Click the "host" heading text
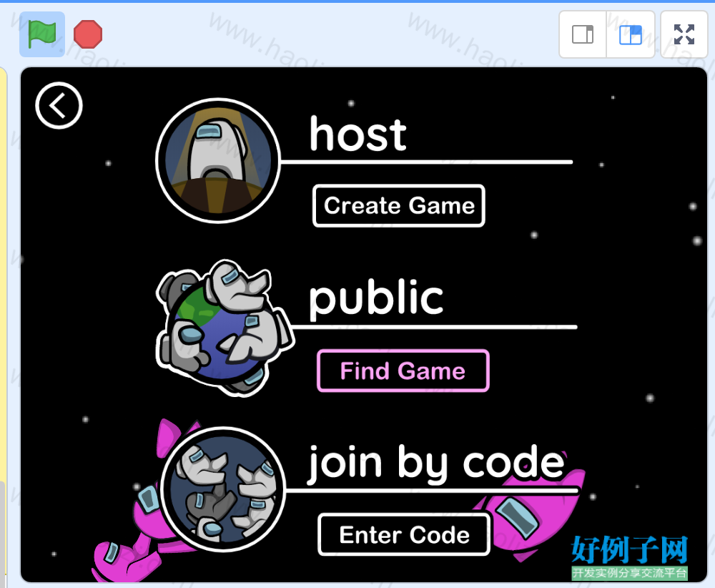Image resolution: width=715 pixels, height=588 pixels. (358, 134)
